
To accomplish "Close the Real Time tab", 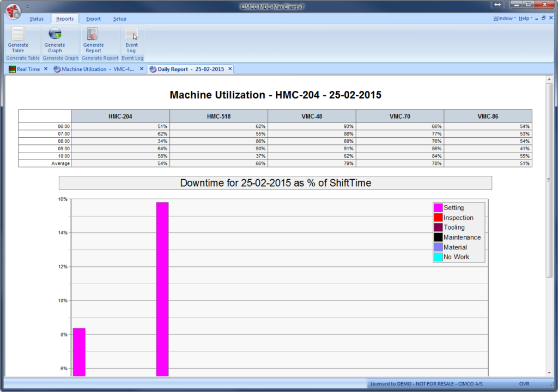I will tap(46, 69).
